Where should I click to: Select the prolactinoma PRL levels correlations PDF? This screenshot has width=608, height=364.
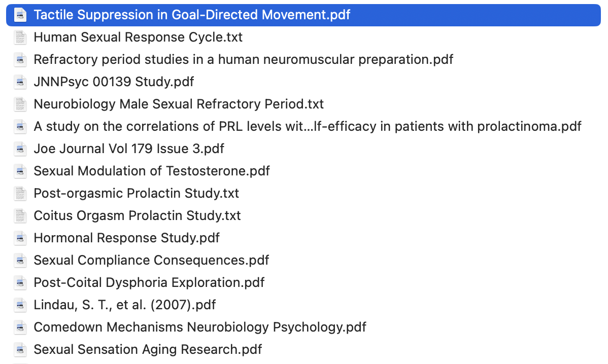pyautogui.click(x=307, y=126)
